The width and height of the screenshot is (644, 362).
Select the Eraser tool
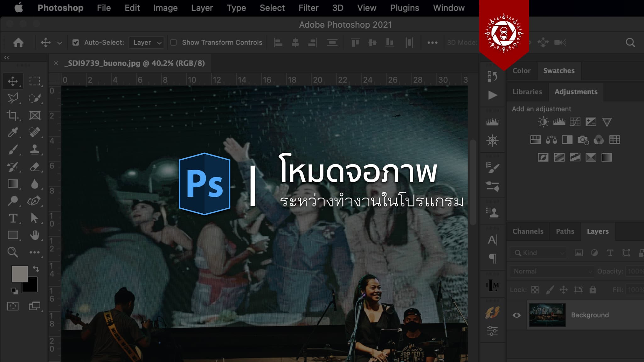pos(35,167)
